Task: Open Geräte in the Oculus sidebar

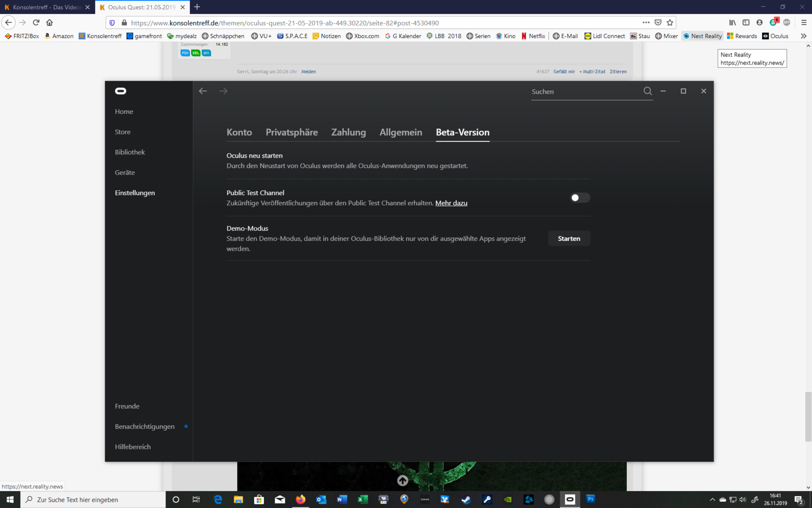Action: click(125, 173)
